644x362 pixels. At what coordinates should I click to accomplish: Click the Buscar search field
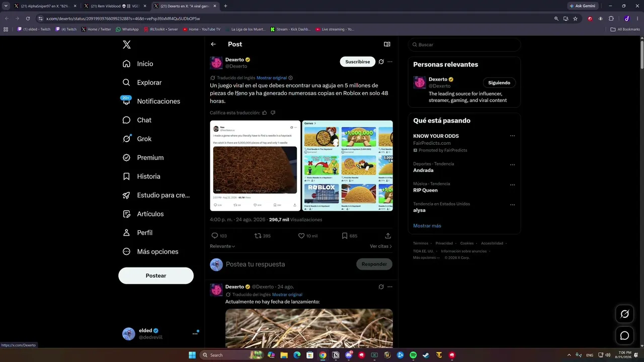pyautogui.click(x=464, y=45)
